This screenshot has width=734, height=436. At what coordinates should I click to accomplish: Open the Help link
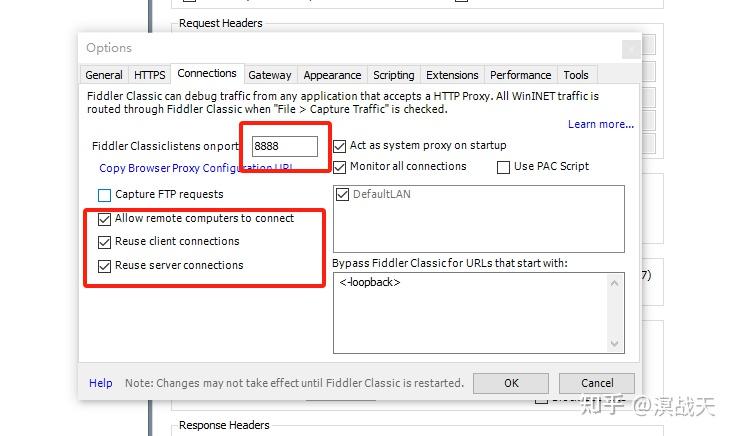pos(101,383)
